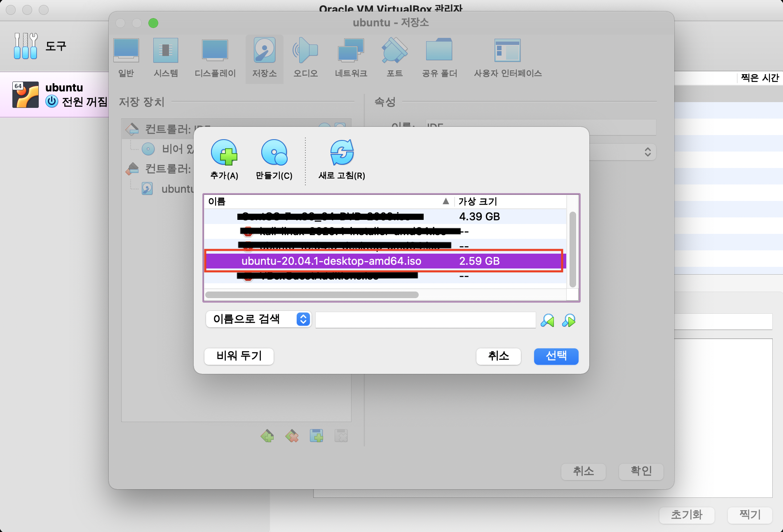Select the ubuntu VM in the manager list

pos(54,95)
